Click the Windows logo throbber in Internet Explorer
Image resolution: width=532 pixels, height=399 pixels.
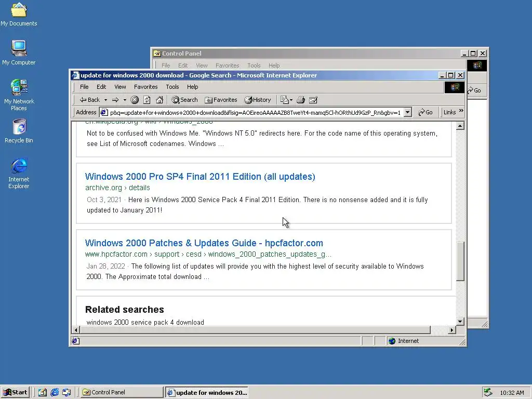454,87
